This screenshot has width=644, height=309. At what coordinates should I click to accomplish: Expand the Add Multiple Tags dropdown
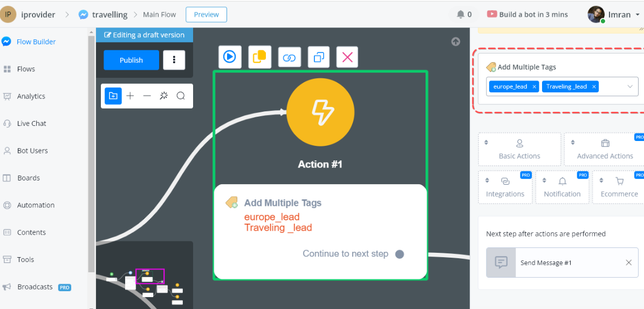point(629,86)
